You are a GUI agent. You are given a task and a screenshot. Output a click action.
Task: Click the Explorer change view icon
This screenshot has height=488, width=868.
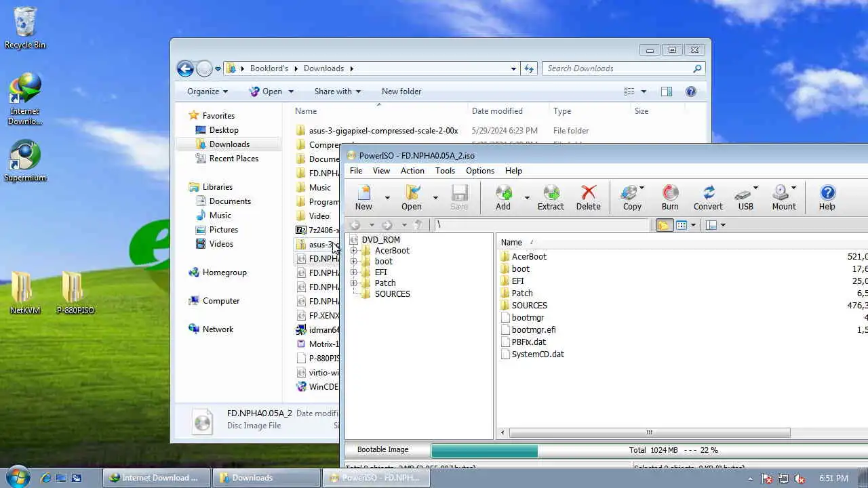click(x=629, y=91)
